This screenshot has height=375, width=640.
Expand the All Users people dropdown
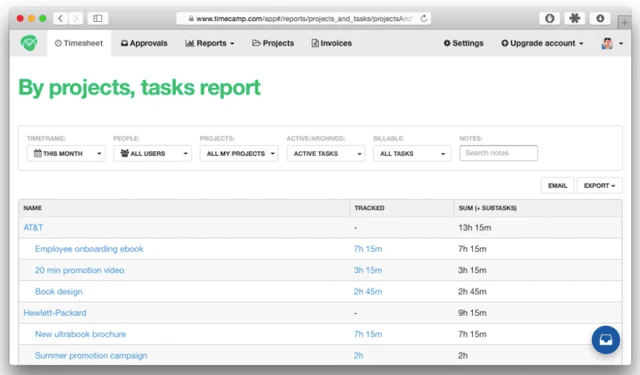point(153,153)
